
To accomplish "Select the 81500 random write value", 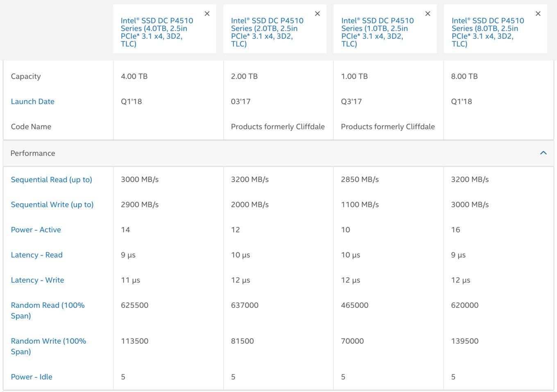I will [x=242, y=341].
